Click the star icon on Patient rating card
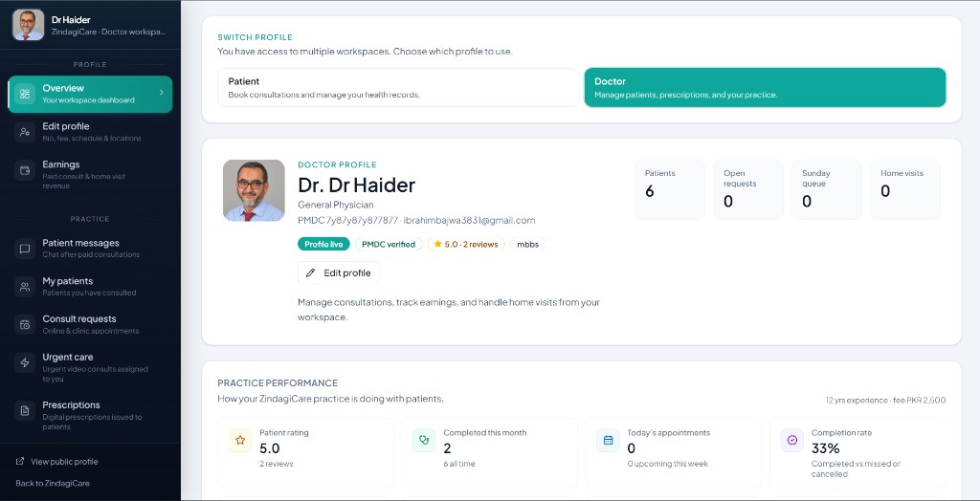This screenshot has width=980, height=501. [240, 441]
